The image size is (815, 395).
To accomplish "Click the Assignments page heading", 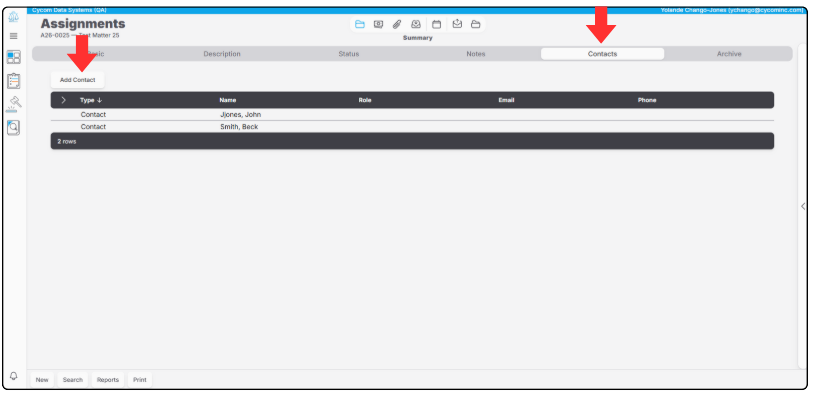I will click(x=83, y=24).
